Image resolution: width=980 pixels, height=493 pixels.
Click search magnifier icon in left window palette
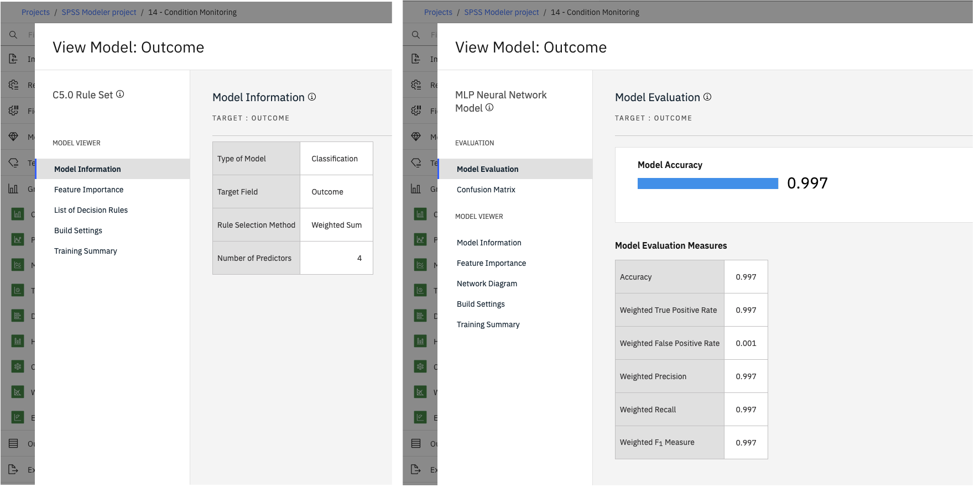[13, 35]
